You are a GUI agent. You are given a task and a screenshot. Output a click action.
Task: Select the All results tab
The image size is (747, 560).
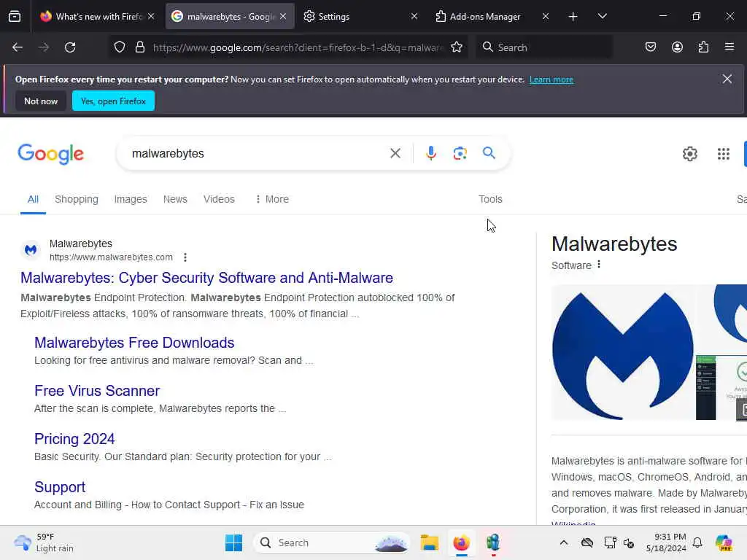(x=33, y=199)
